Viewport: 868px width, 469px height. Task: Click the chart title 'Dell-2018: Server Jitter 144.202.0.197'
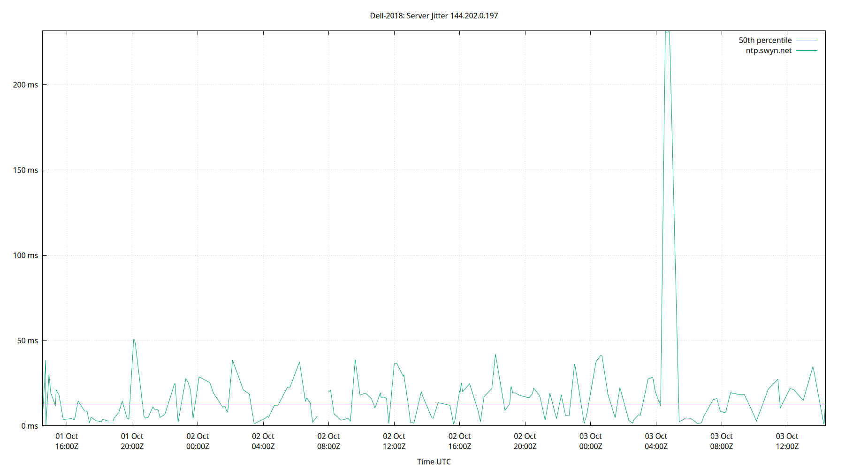click(434, 15)
